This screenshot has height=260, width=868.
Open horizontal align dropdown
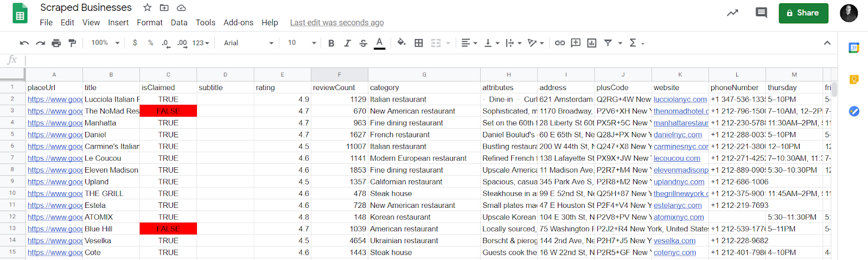point(469,43)
